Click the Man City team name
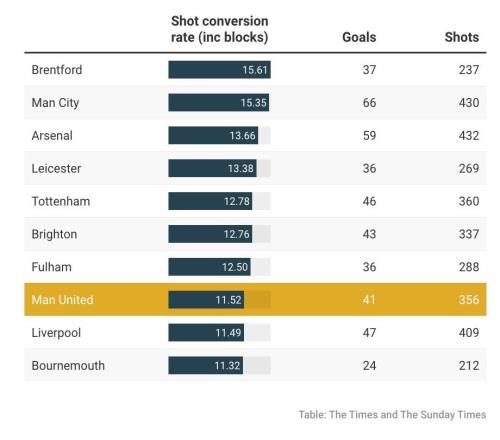The width and height of the screenshot is (500, 440). [55, 103]
